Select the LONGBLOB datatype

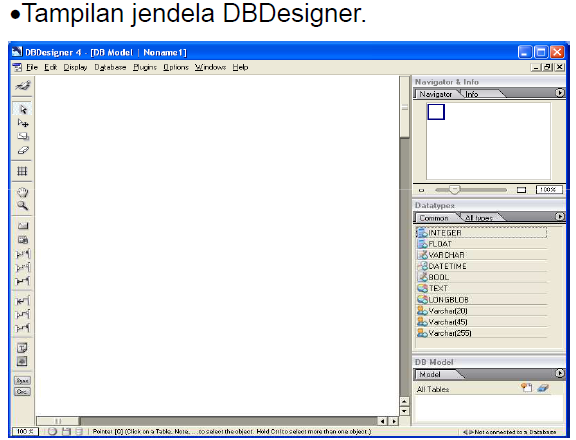(x=482, y=300)
